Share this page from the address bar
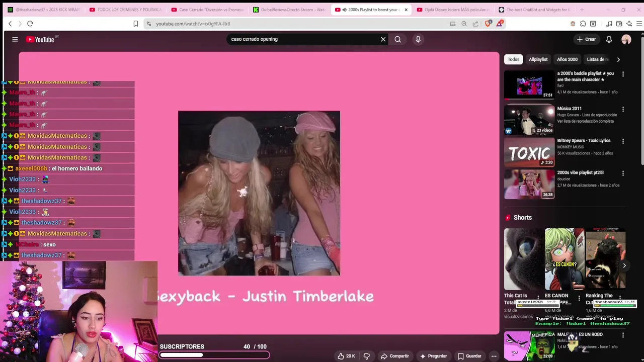644x362 pixels. coord(475,24)
